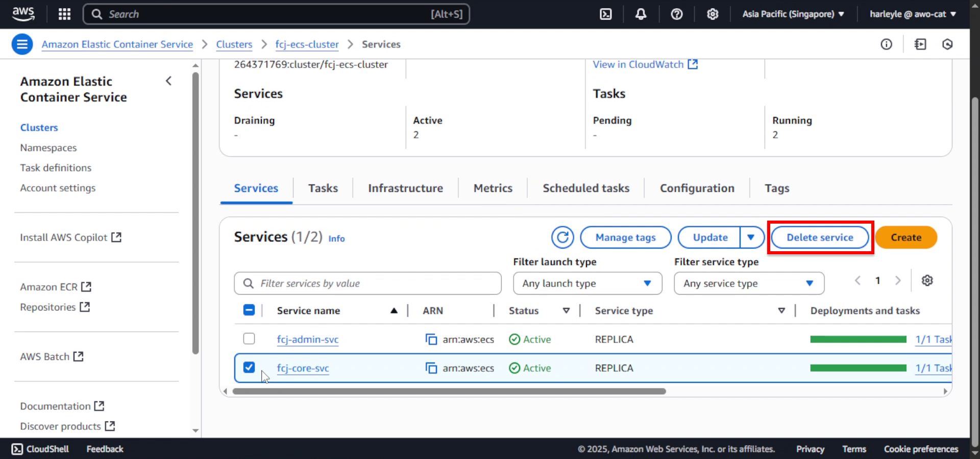Click the orange Create button
This screenshot has width=980, height=459.
pos(906,237)
